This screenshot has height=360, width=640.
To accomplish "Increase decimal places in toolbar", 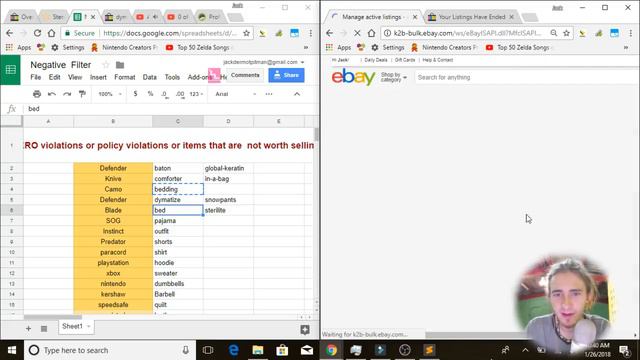I will [180, 94].
